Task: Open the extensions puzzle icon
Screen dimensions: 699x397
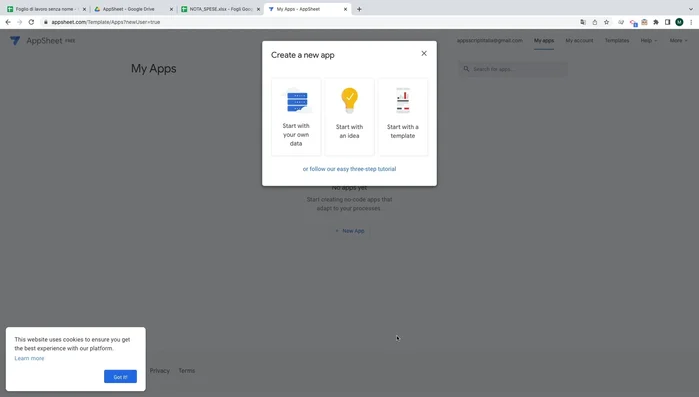Action: pos(656,22)
